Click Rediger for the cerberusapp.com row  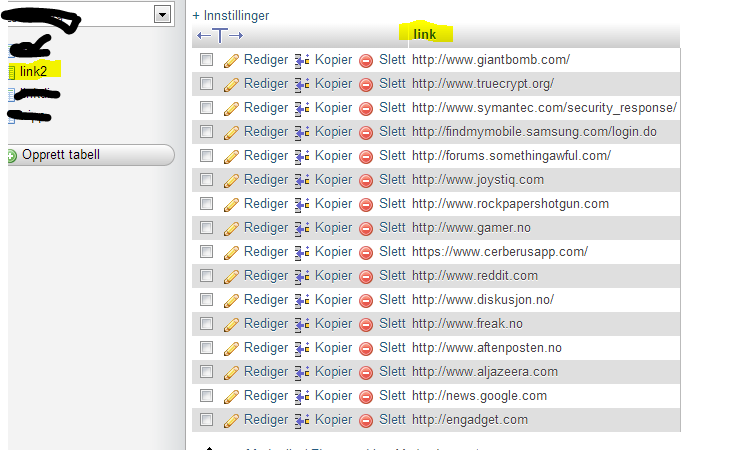[x=266, y=252]
